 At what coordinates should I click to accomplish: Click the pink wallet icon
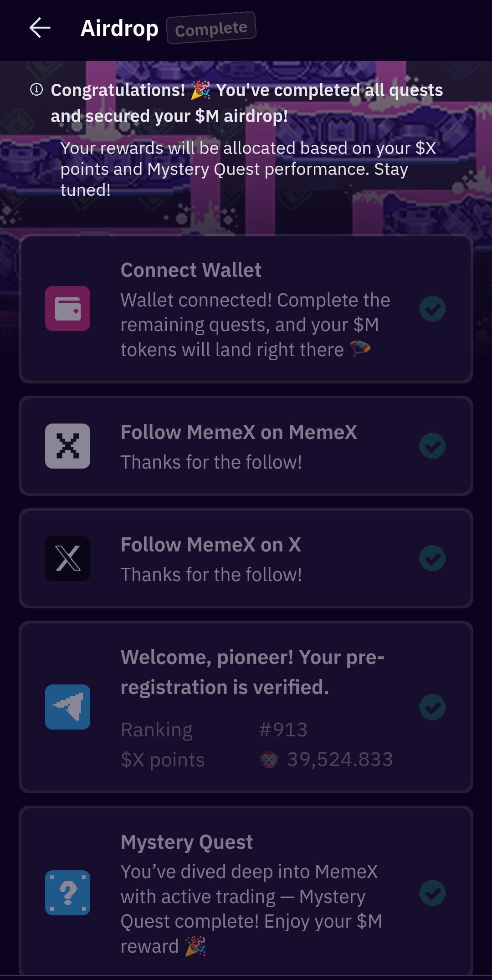[67, 309]
